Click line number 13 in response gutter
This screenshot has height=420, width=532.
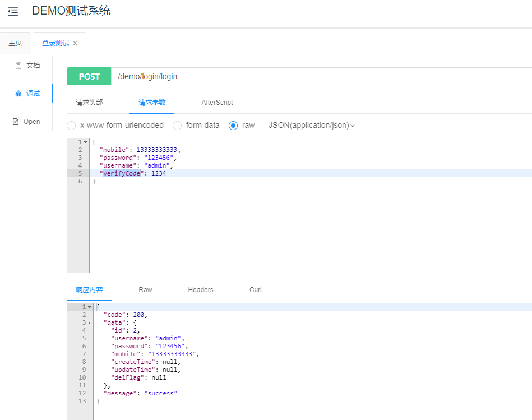(82, 401)
